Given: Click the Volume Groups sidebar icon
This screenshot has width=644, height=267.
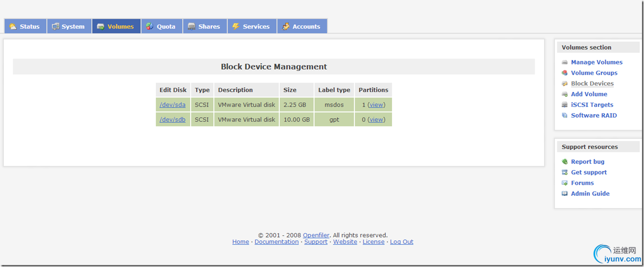Looking at the screenshot, I should pyautogui.click(x=565, y=73).
